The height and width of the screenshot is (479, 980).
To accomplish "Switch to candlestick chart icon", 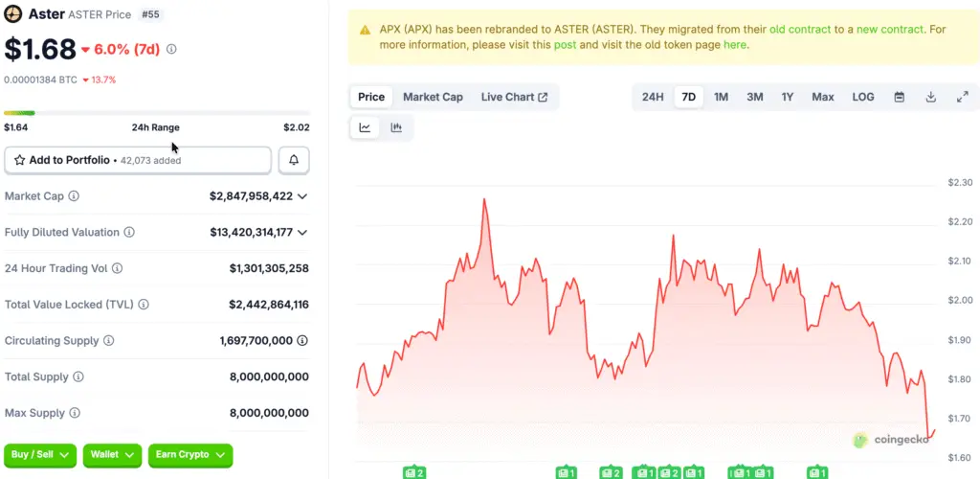I will tap(396, 127).
